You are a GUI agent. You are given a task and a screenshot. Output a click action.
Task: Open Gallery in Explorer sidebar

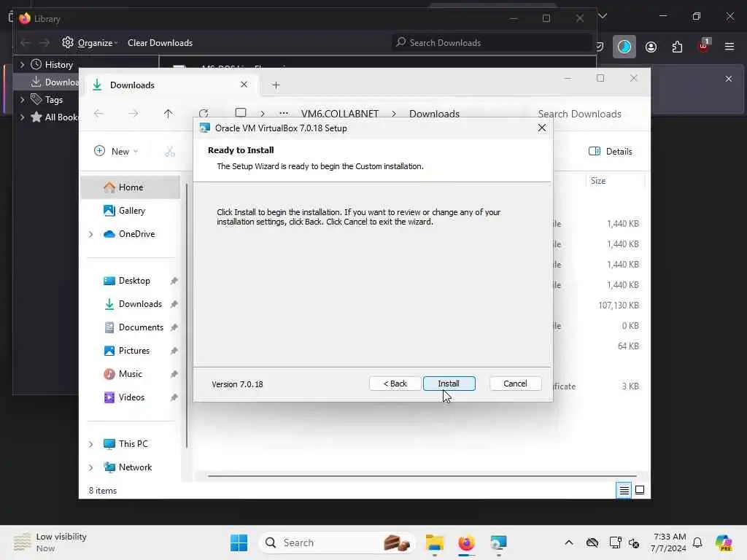[x=131, y=211]
